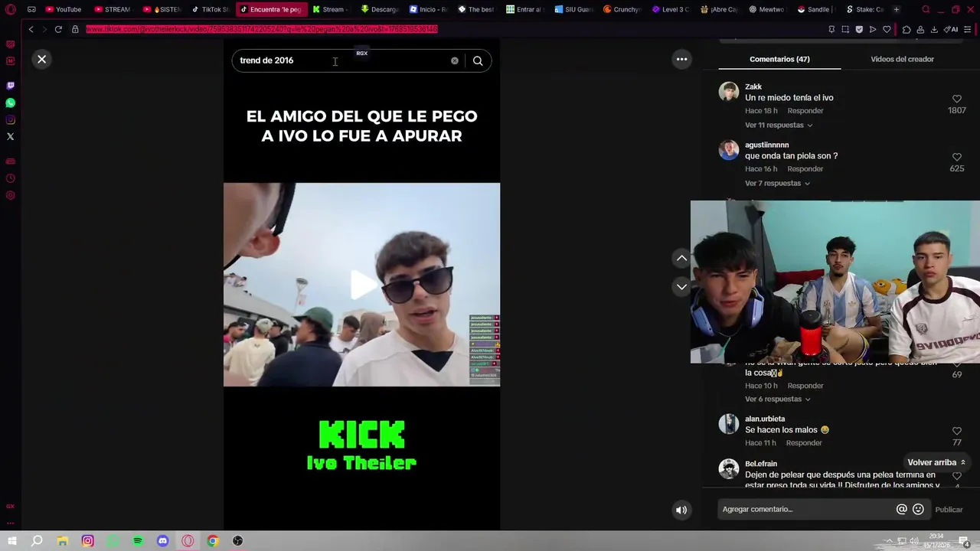Like alan.urbieta's comment
This screenshot has width=980, height=551.
(x=956, y=431)
